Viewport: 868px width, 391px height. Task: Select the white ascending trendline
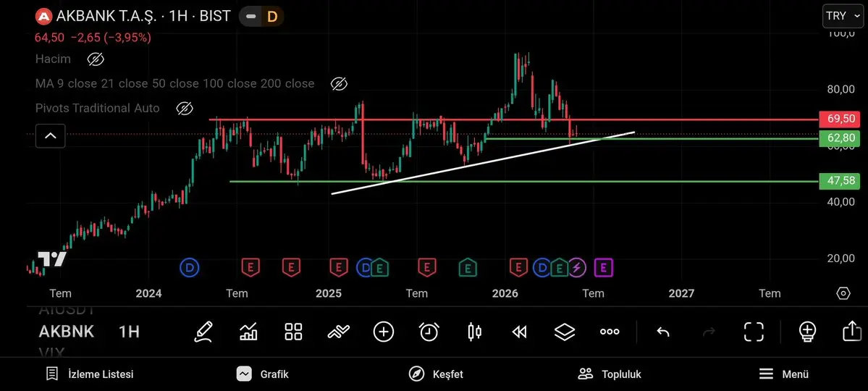pos(483,164)
